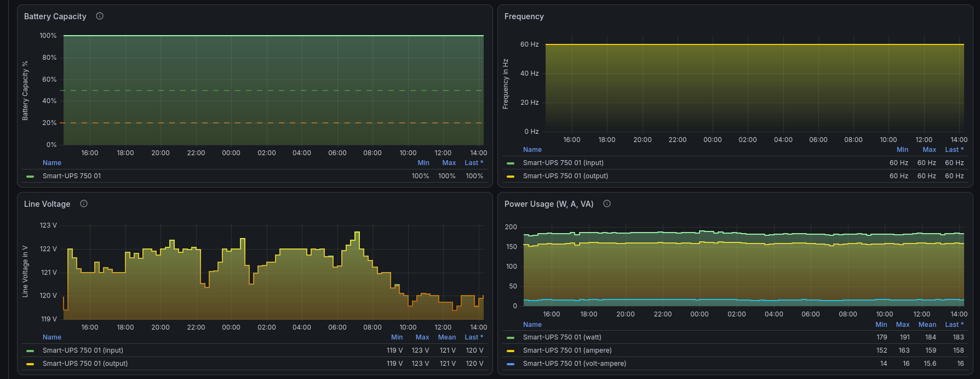Click Smart-UPS 750 01 (watt) legend label
This screenshot has width=980, height=379.
click(x=562, y=337)
